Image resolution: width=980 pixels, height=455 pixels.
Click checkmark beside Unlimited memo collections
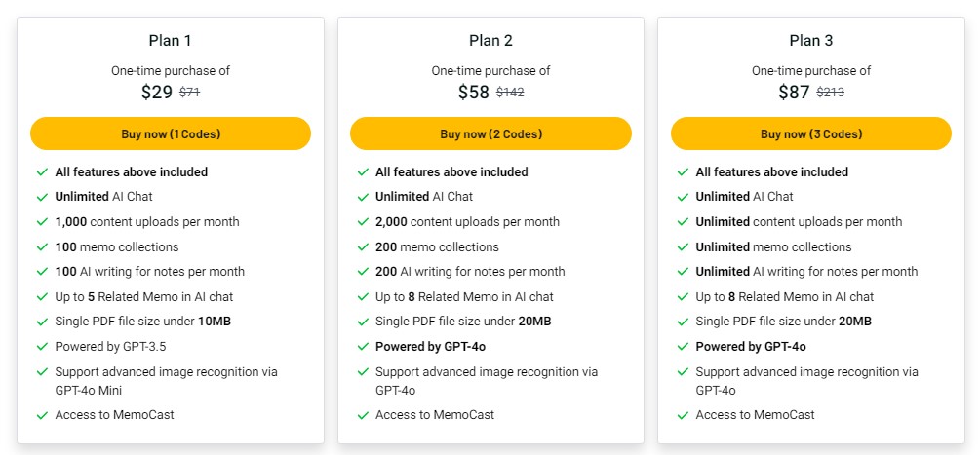click(683, 247)
